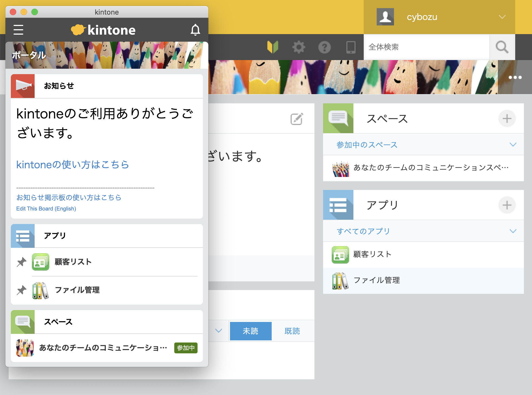
Task: Add a new space with plus button
Action: [507, 119]
